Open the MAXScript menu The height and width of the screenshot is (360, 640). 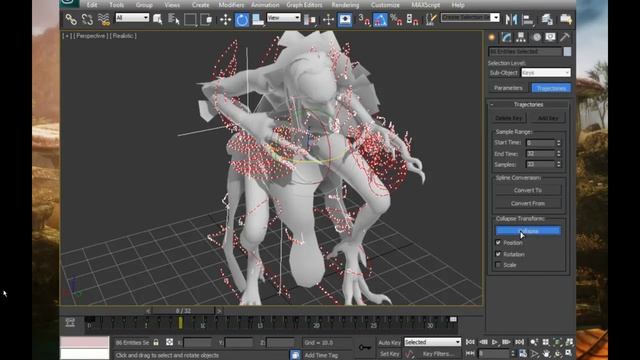pyautogui.click(x=426, y=5)
